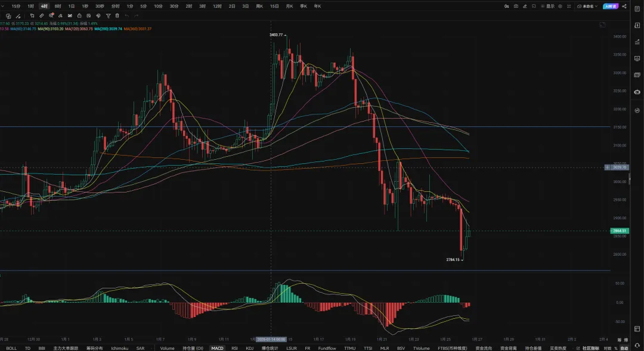This screenshot has width=644, height=351.
Task: Click the share icon
Action: pos(624,6)
